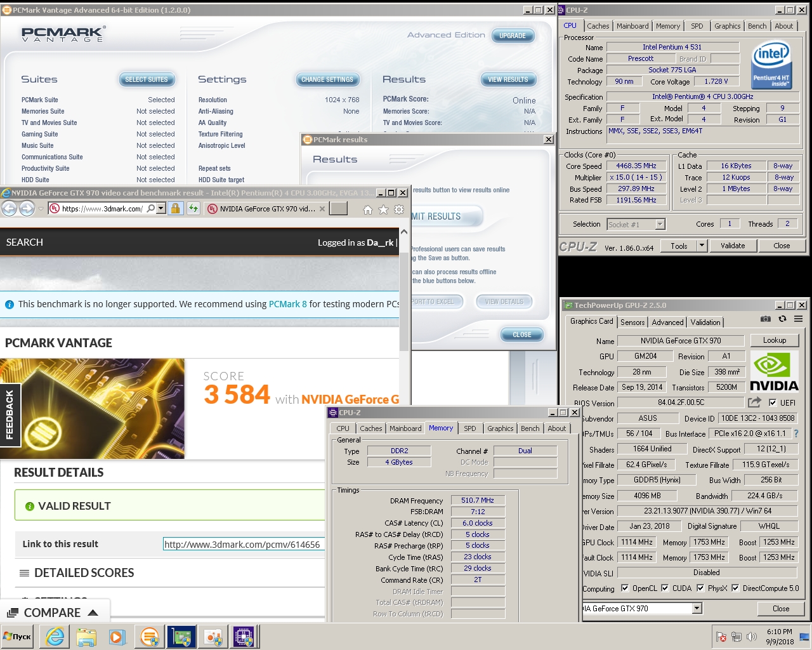Open the Advanced tab in GPU-Z
Image resolution: width=812 pixels, height=650 pixels.
[x=668, y=322]
